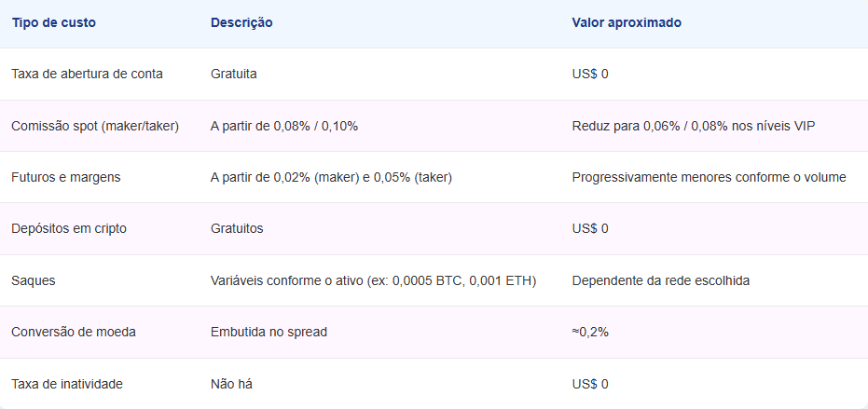
Task: Click the "Valor aproximado" column header
Action: coord(627,22)
